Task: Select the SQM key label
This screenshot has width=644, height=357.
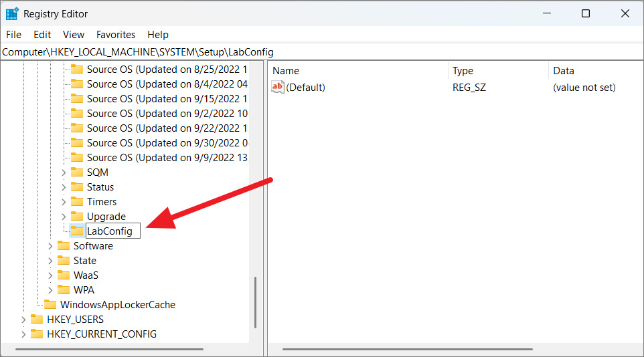Action: pos(98,172)
